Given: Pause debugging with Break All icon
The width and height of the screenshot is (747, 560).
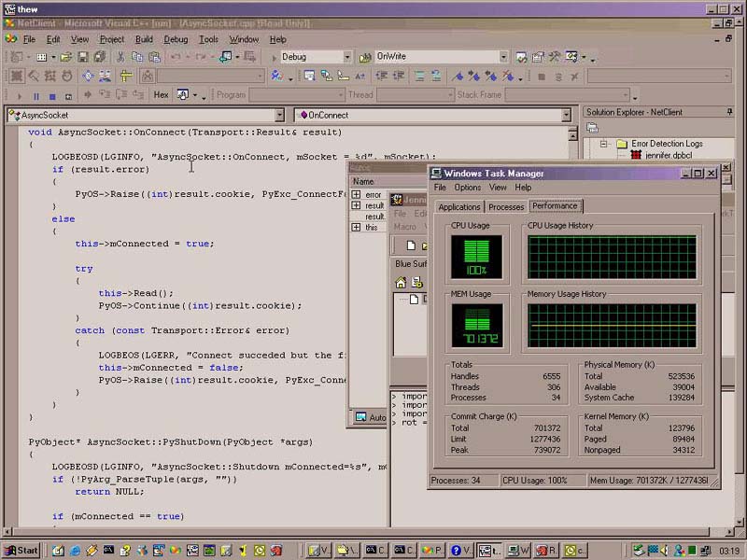Looking at the screenshot, I should (x=36, y=96).
